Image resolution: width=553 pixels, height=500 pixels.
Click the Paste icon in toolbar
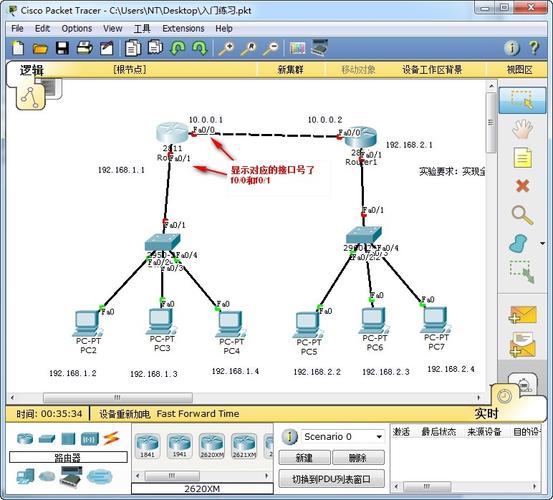(155, 48)
